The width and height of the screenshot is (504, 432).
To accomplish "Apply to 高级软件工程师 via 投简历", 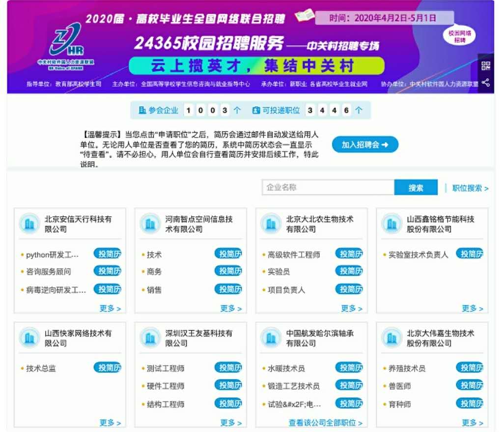I will (x=349, y=254).
